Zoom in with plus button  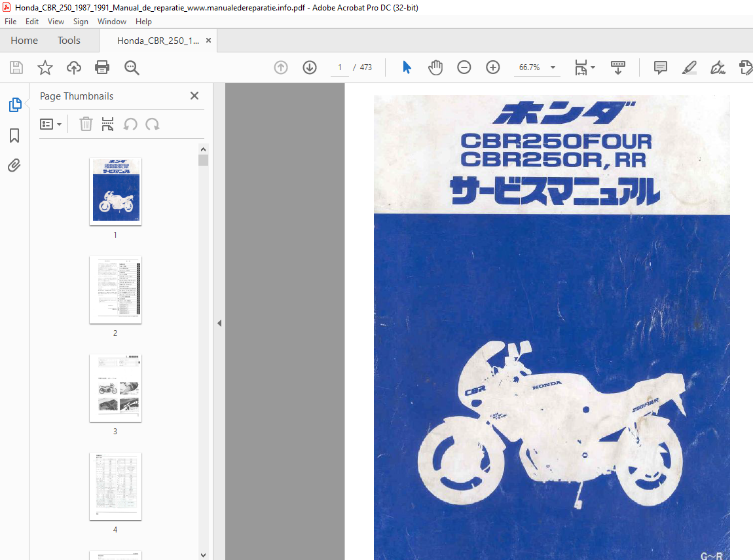point(492,67)
